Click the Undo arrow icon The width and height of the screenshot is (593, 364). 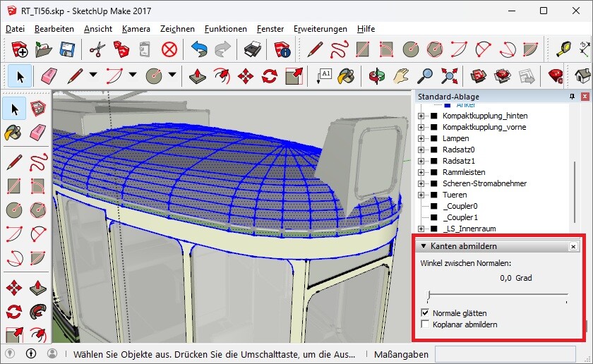tap(198, 49)
